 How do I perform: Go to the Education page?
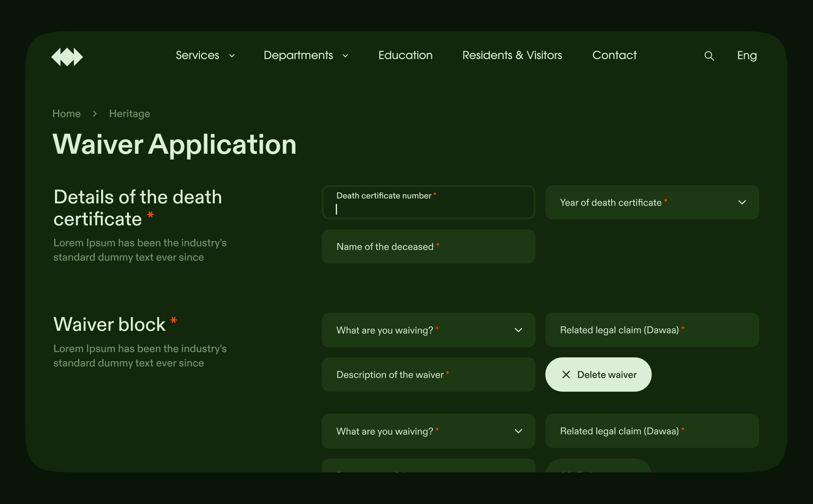(x=405, y=55)
